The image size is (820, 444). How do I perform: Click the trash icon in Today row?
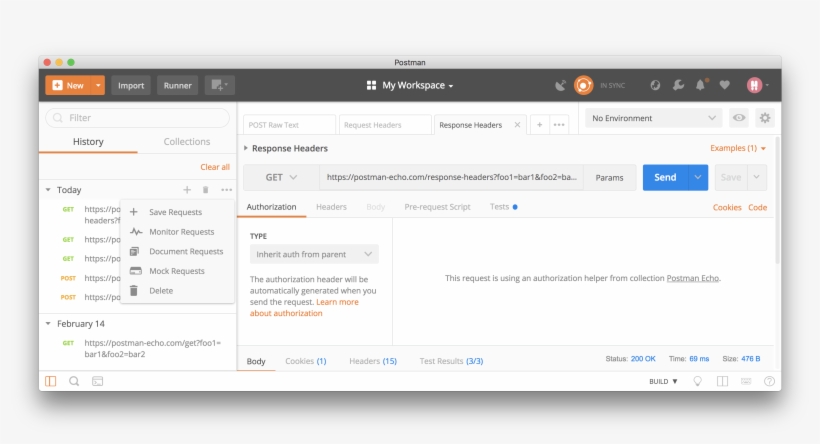tap(206, 190)
